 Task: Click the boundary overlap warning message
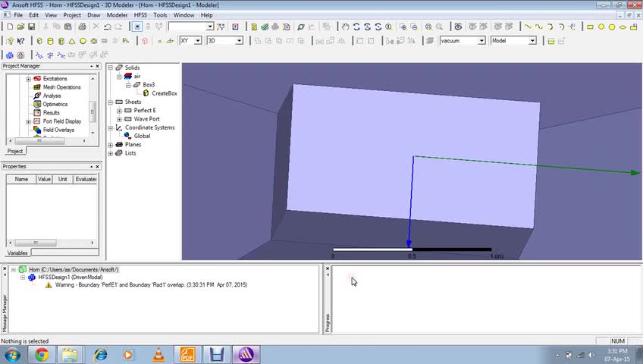pos(151,285)
